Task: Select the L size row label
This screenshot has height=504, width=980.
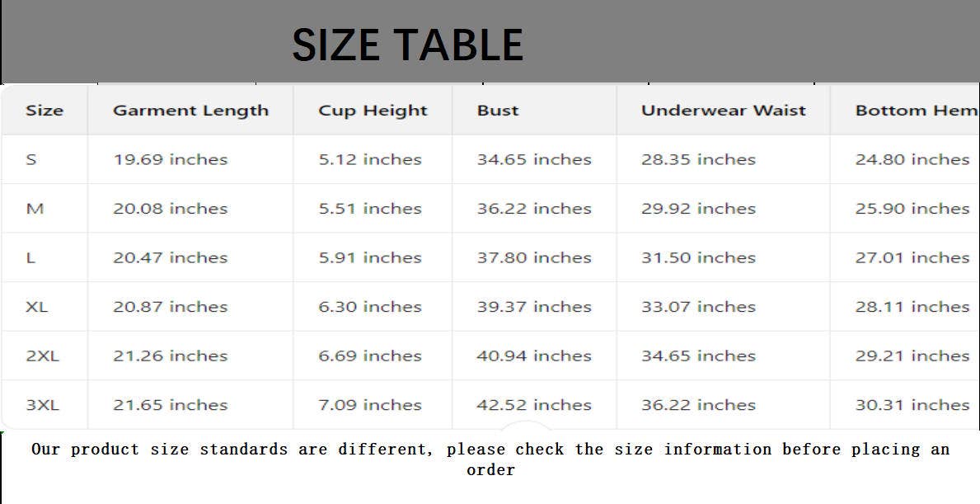Action: click(x=30, y=257)
